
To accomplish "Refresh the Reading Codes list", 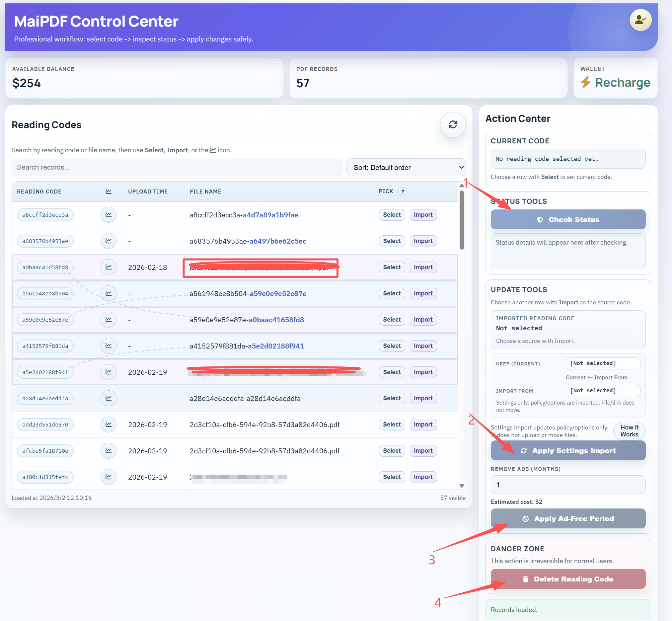I will coord(453,125).
